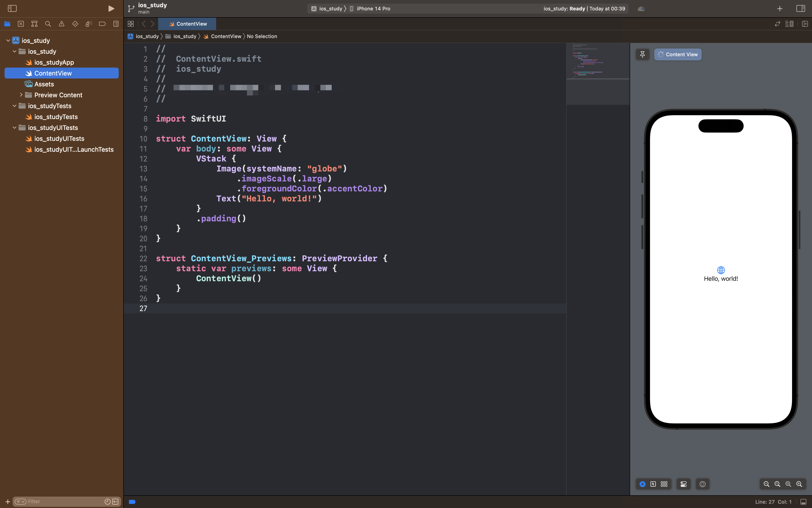Viewport: 812px width, 508px height.
Task: Click the code minimap
Action: pyautogui.click(x=598, y=74)
